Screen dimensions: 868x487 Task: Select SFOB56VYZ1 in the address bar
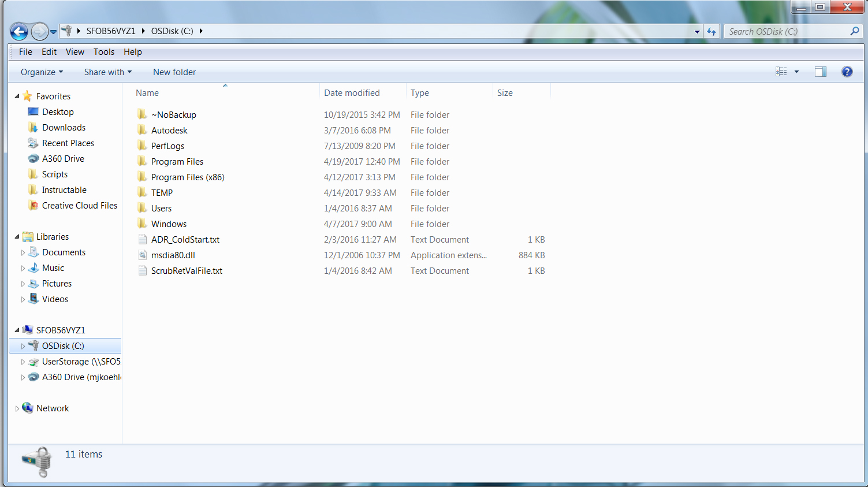pyautogui.click(x=111, y=31)
